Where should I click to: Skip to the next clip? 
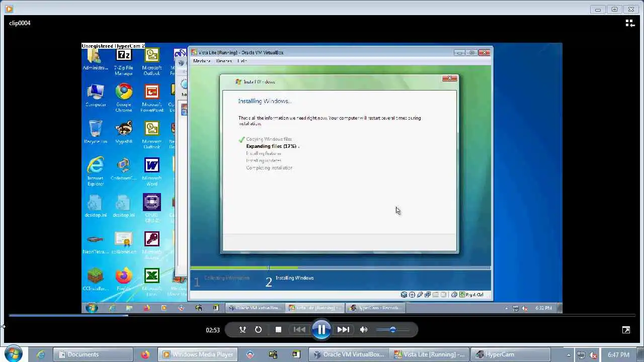click(x=343, y=330)
